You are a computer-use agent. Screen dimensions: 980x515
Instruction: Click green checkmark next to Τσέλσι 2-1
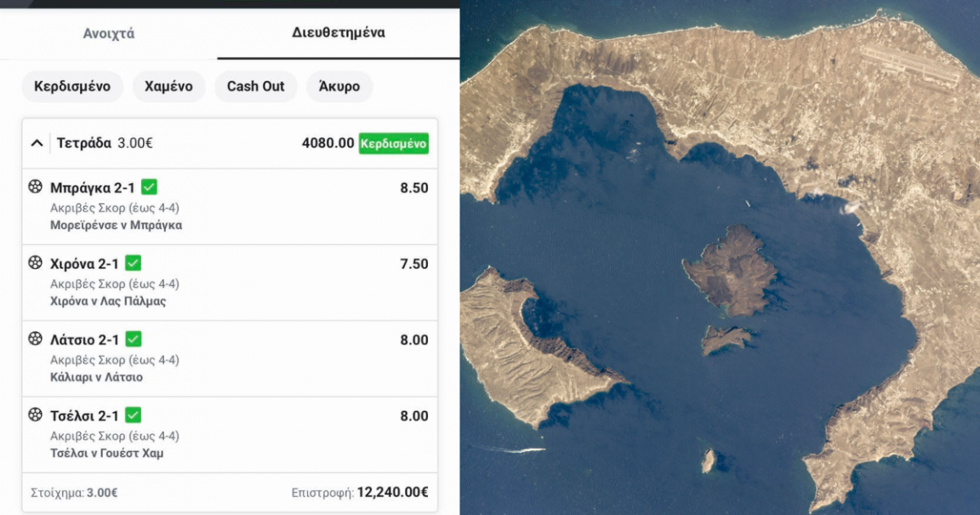point(133,415)
